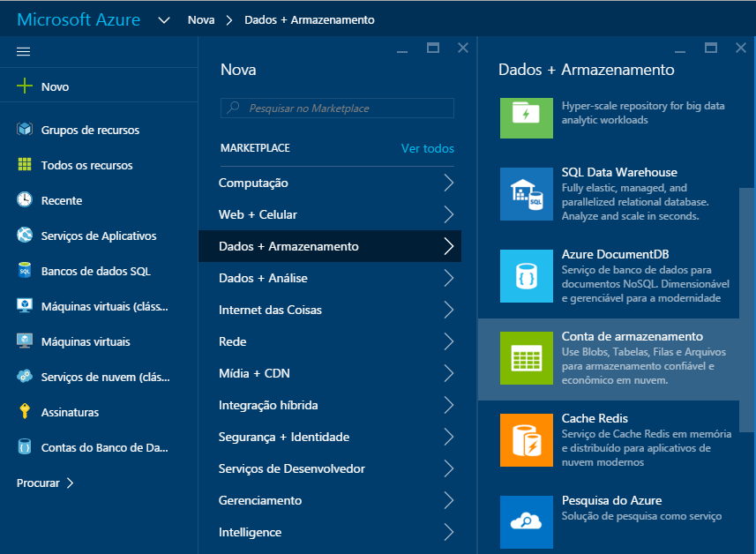Open Grupos de recursos cube icon
This screenshot has height=554, width=756.
[x=25, y=130]
